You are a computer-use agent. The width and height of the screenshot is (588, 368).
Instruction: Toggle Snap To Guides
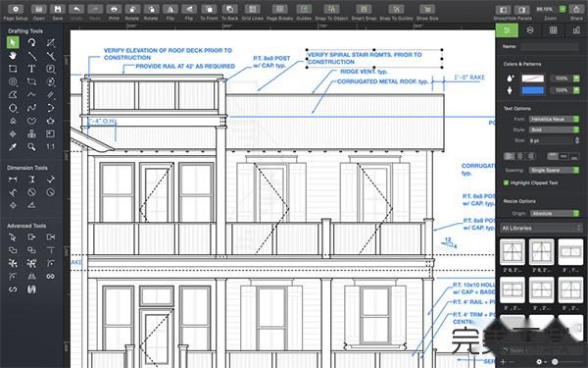(396, 9)
